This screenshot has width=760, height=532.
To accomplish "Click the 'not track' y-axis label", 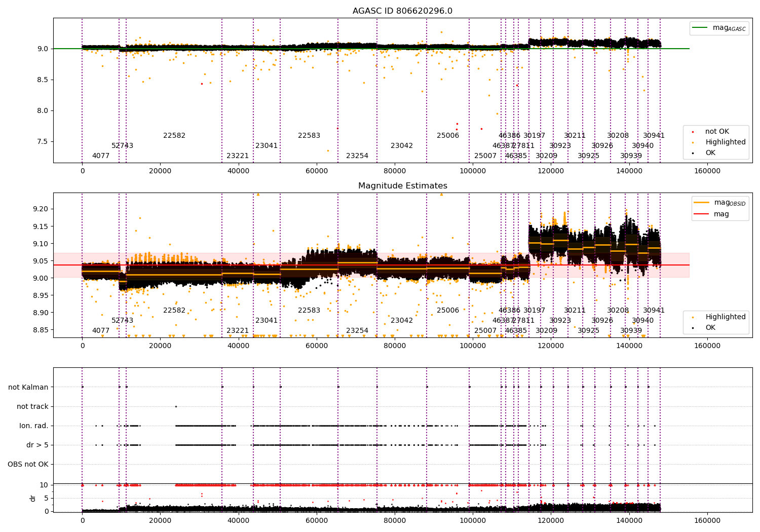I will [x=32, y=407].
